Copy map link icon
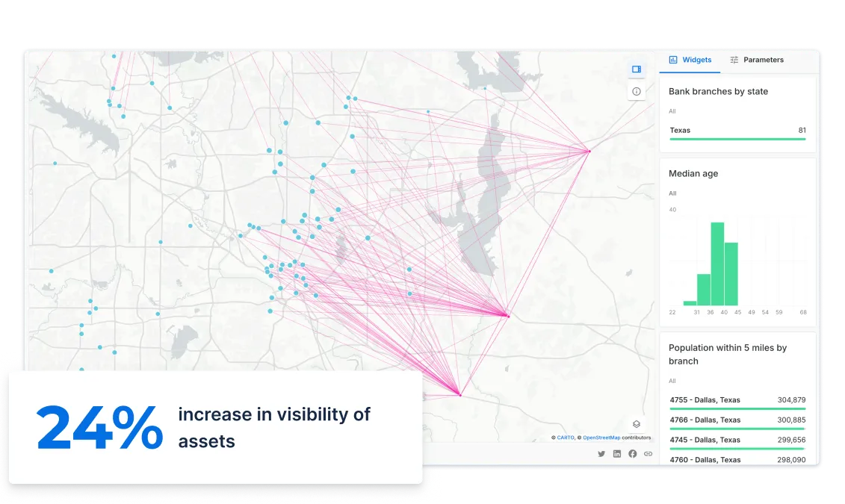The image size is (845, 504). [648, 454]
